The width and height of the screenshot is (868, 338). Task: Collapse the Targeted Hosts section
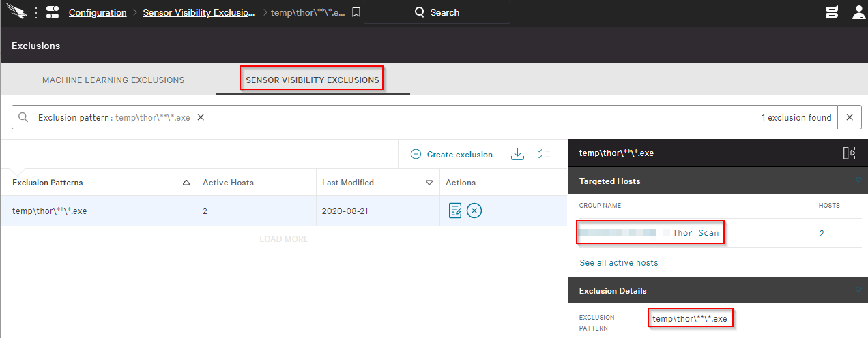click(x=859, y=181)
